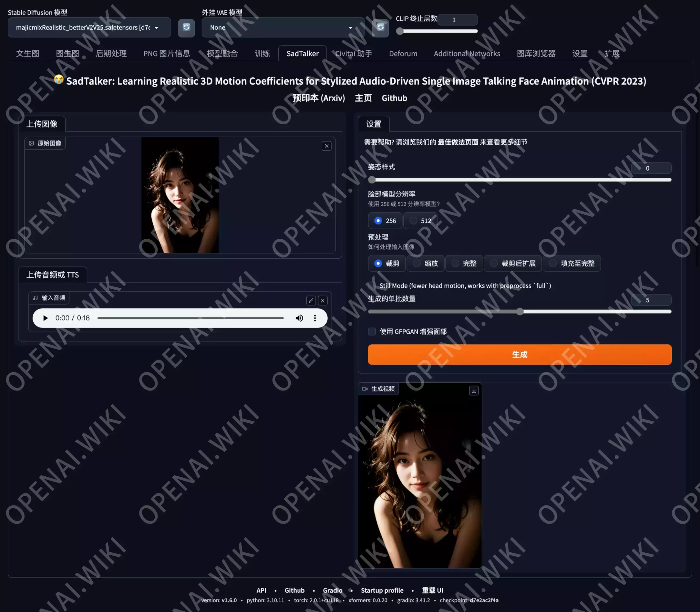700x612 pixels.
Task: Click the 生成的单批数量 number field
Action: tap(651, 300)
